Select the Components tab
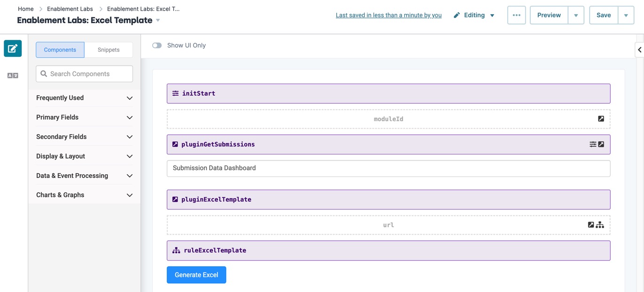This screenshot has height=292, width=644. click(60, 50)
